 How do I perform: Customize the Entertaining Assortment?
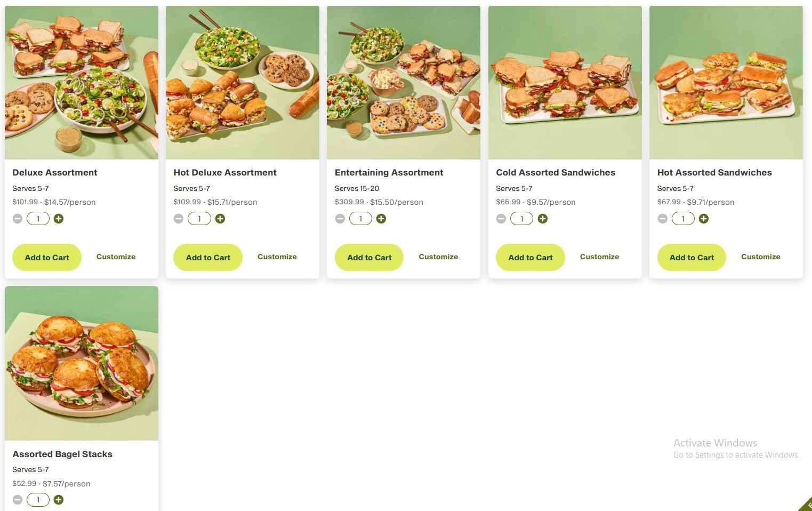coord(438,257)
